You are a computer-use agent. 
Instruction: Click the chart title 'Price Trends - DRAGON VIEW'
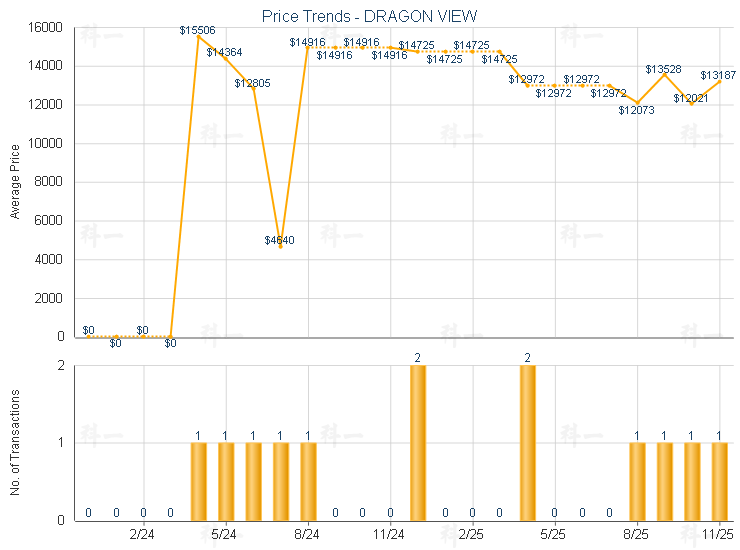click(369, 16)
